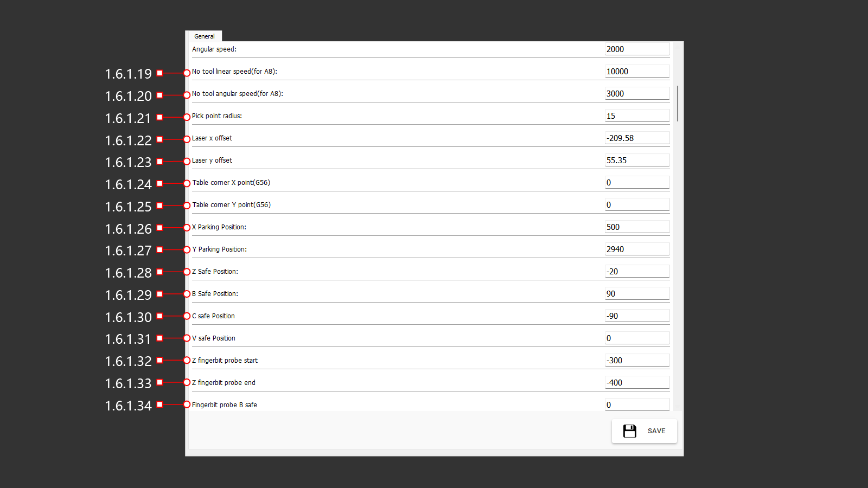Image resolution: width=868 pixels, height=488 pixels.
Task: Edit Z fingerbit probe start value
Action: pos(637,361)
